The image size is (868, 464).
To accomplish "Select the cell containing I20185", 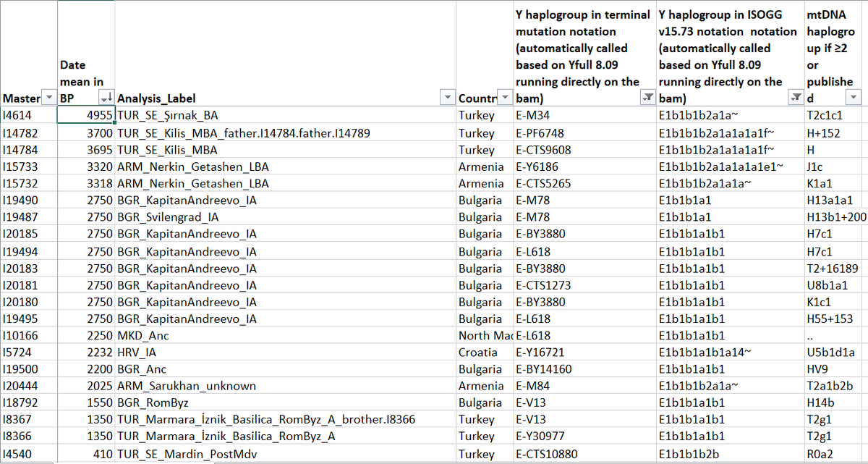I will pyautogui.click(x=29, y=234).
